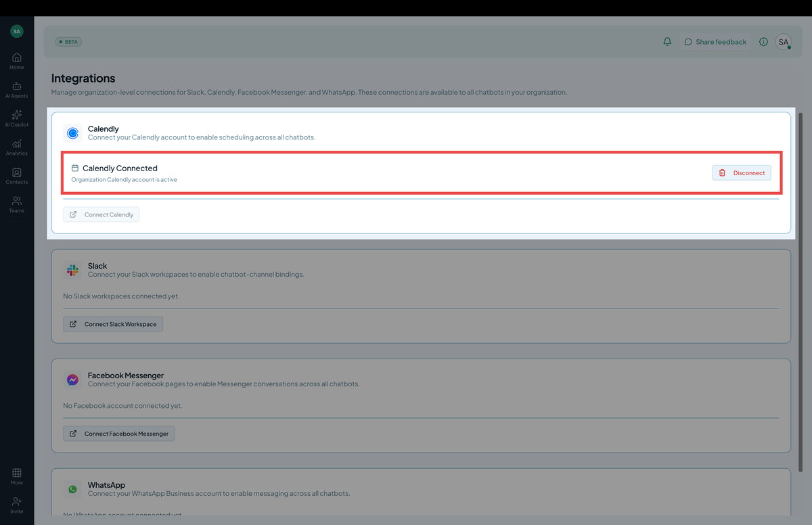Click Connect Slack Workspace button
The image size is (812, 525).
pyautogui.click(x=113, y=324)
